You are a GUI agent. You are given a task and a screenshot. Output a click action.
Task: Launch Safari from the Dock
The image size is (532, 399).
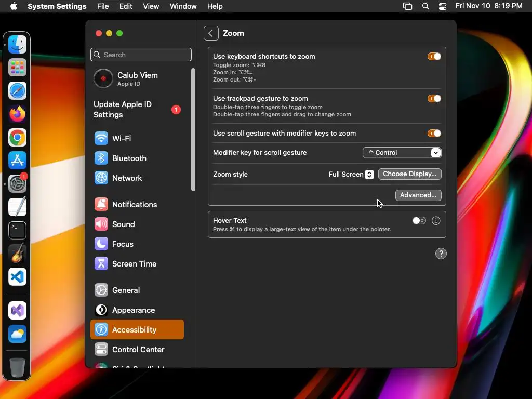coord(17,90)
